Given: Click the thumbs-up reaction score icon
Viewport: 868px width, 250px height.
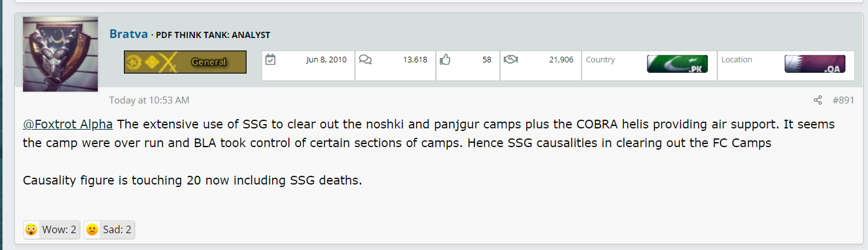Looking at the screenshot, I should [x=445, y=60].
